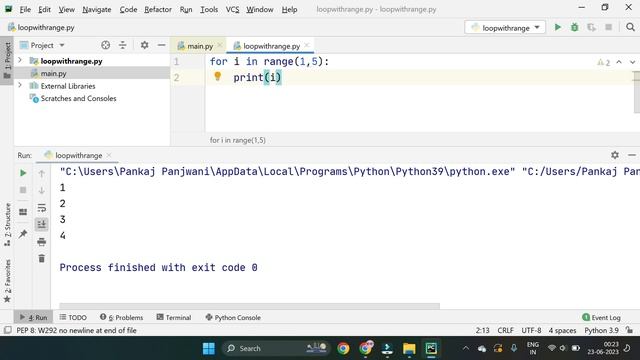Screen dimensions: 640x360
Task: Go to next highlighted error arrow
Action: pyautogui.click(x=632, y=62)
